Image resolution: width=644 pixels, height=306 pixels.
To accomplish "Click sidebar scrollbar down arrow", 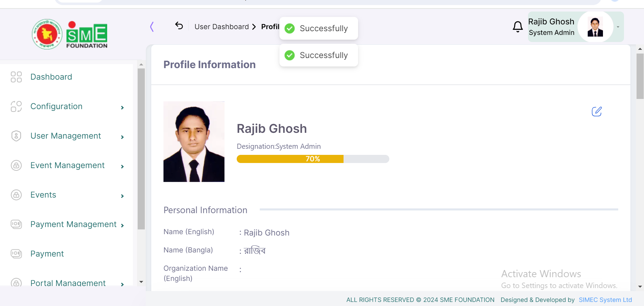I will [141, 282].
